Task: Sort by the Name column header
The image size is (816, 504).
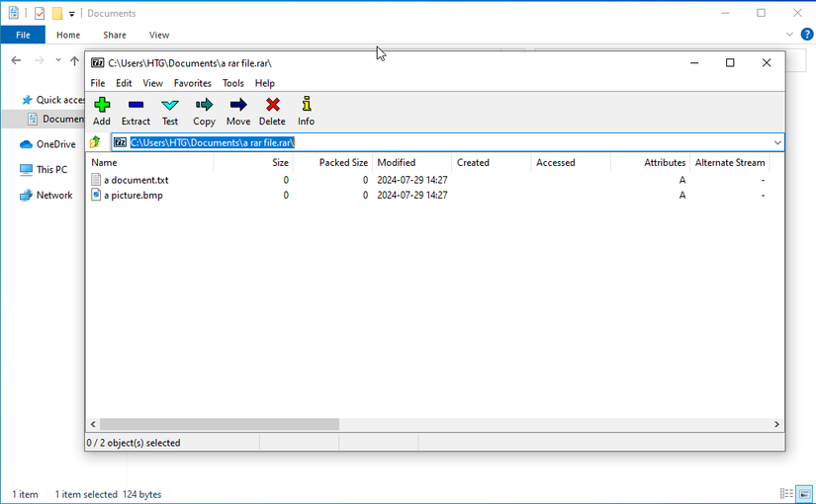Action: click(x=150, y=163)
